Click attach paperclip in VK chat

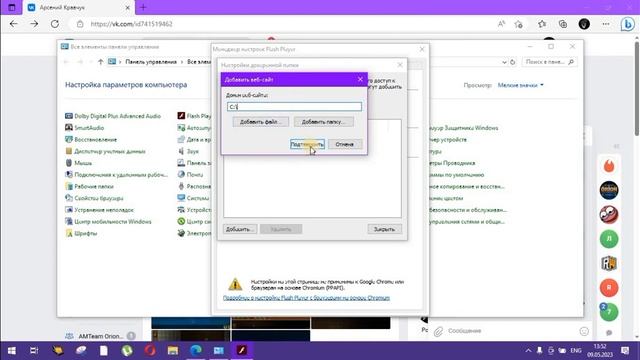point(438,331)
